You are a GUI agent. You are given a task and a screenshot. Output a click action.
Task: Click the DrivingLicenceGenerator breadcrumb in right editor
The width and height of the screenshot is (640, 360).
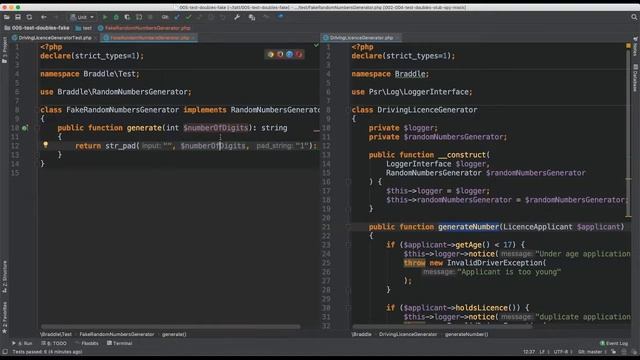click(408, 334)
